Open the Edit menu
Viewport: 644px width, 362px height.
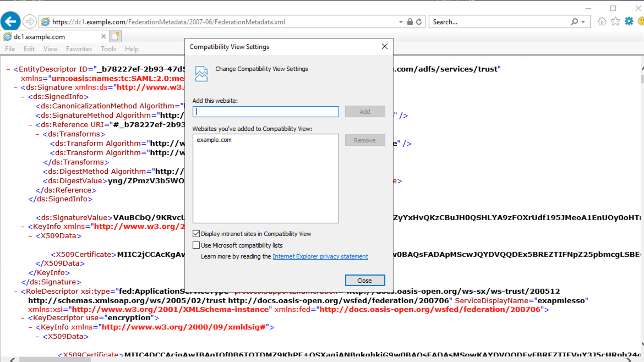point(29,49)
